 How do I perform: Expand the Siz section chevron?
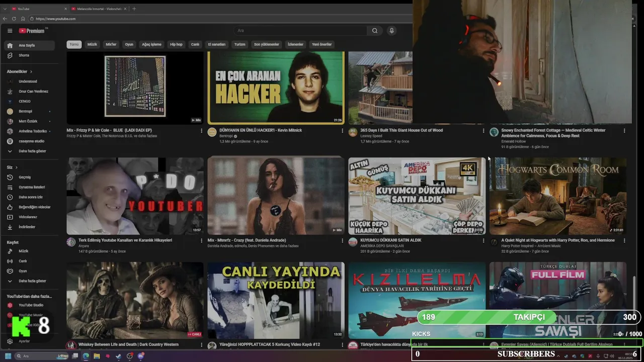click(x=17, y=167)
